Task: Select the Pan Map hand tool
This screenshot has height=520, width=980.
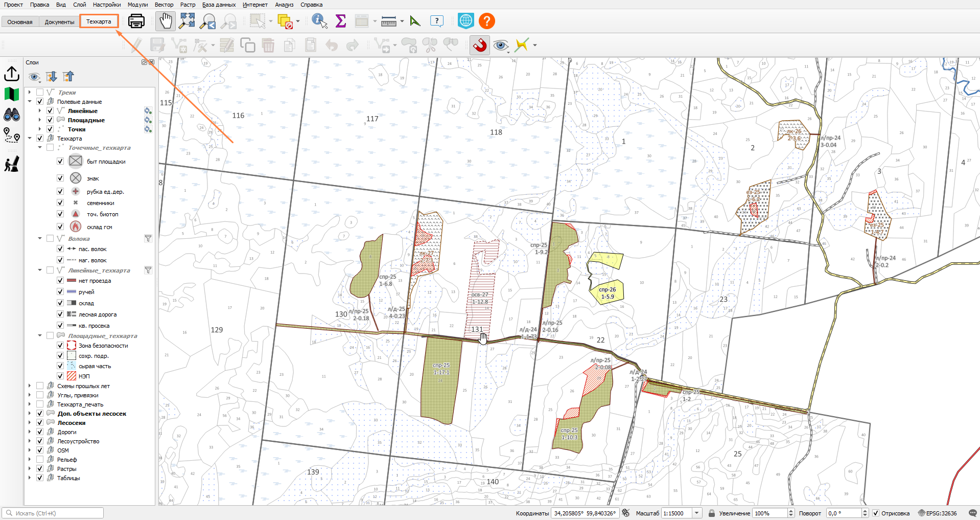Action: click(x=166, y=21)
